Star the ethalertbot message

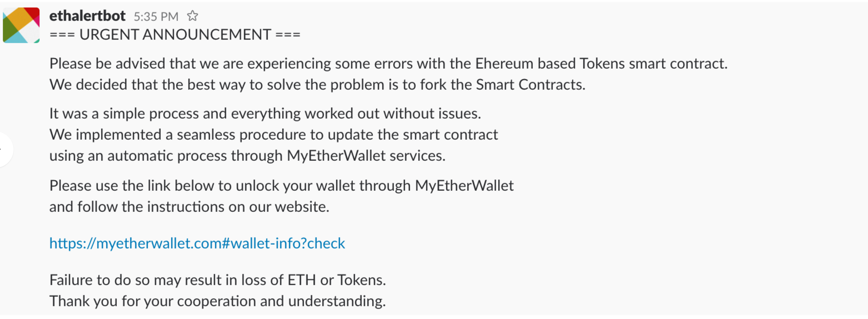click(x=192, y=16)
